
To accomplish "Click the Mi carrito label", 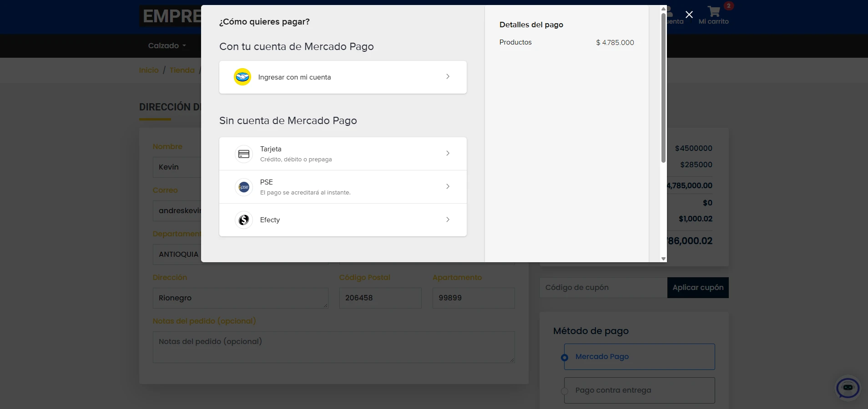I will 714,21.
